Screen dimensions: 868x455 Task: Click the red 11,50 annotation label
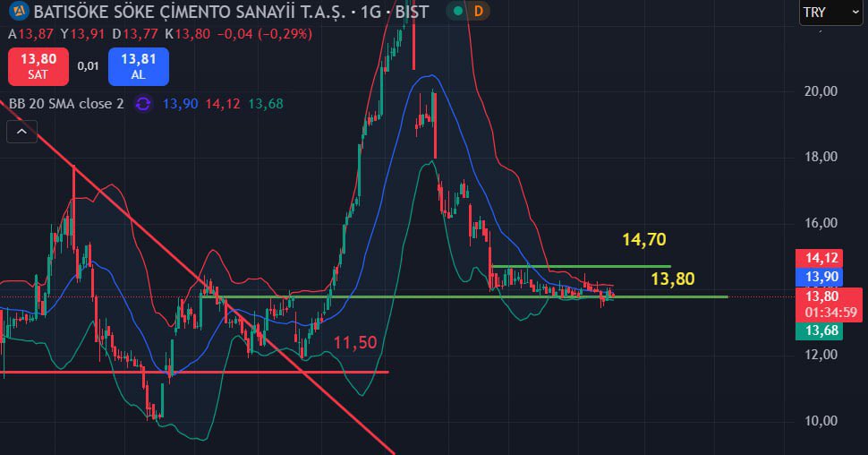(x=355, y=343)
